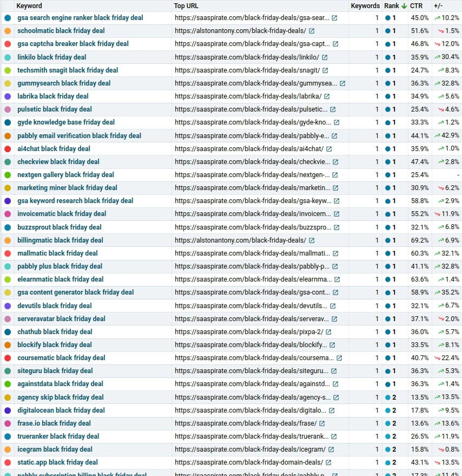Open external link icon for gsa content generator URL
Viewport: 462px width, 476px height.
tap(335, 292)
